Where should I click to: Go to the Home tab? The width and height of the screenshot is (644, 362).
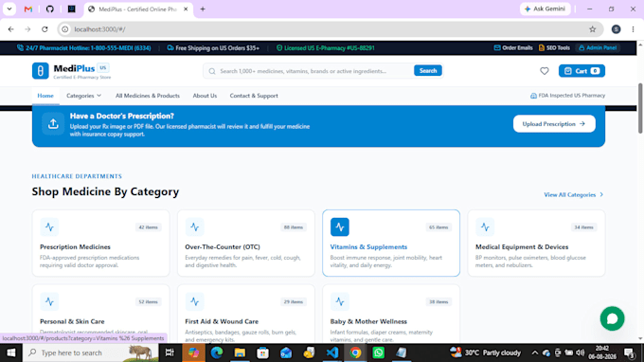[45, 96]
